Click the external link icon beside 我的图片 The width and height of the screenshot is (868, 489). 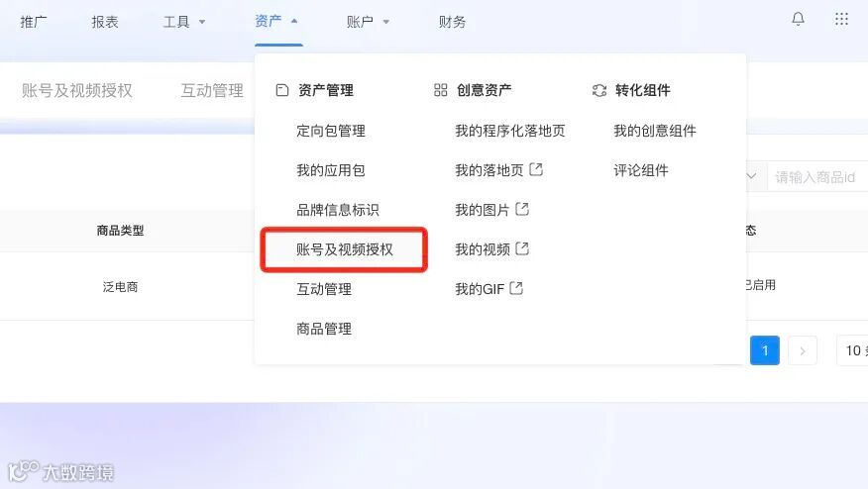[522, 209]
